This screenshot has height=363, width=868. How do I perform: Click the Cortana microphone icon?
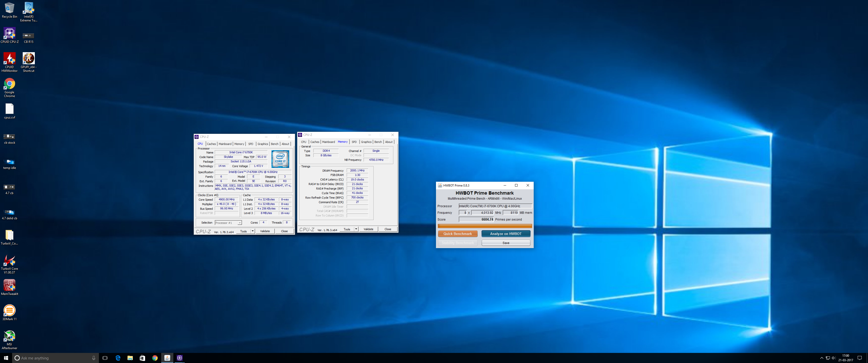pos(94,358)
